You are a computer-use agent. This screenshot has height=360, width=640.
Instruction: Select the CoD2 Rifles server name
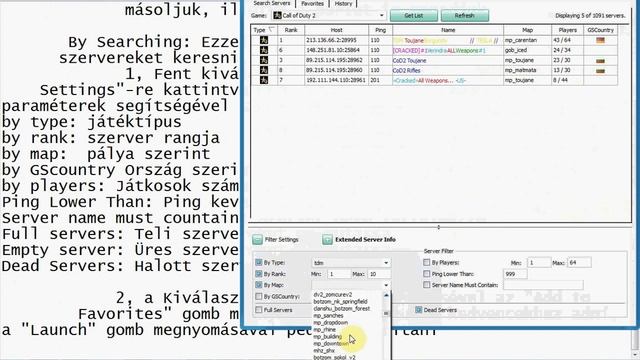point(407,70)
